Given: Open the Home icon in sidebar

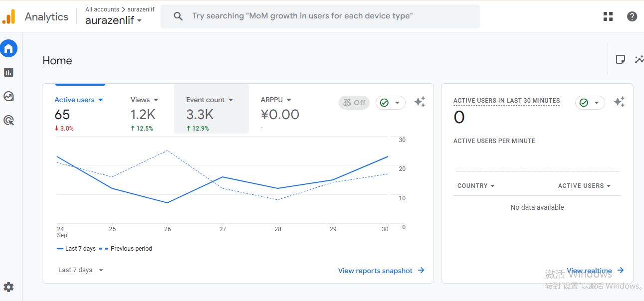Looking at the screenshot, I should click(x=8, y=48).
